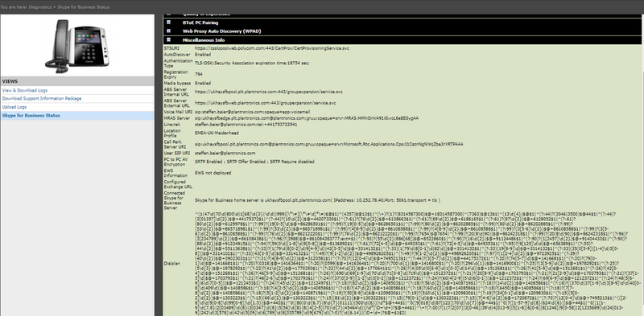Collapse Miscellaneous Info using its minus icon
The height and width of the screenshot is (316, 644).
click(x=168, y=40)
